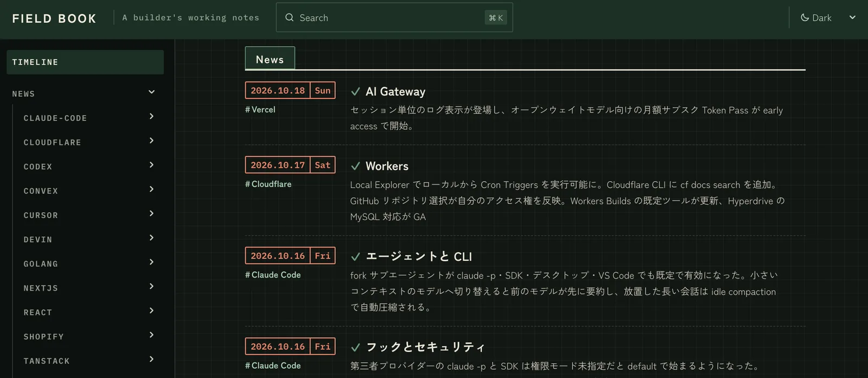The image size is (868, 378).
Task: Click the 2026.10.17 Sat date badge
Action: [x=290, y=165]
